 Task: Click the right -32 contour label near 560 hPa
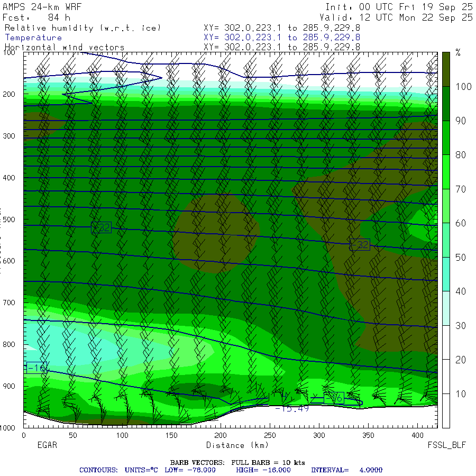(x=360, y=244)
